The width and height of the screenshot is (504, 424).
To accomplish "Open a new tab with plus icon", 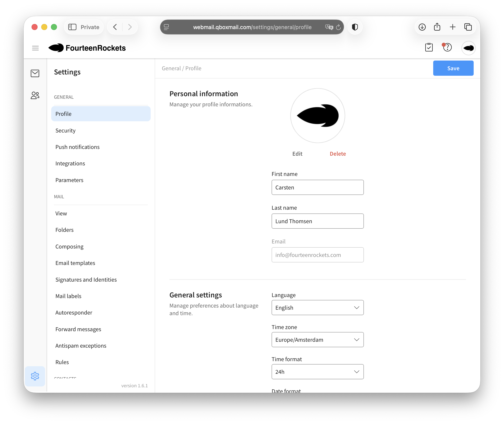I will [453, 27].
